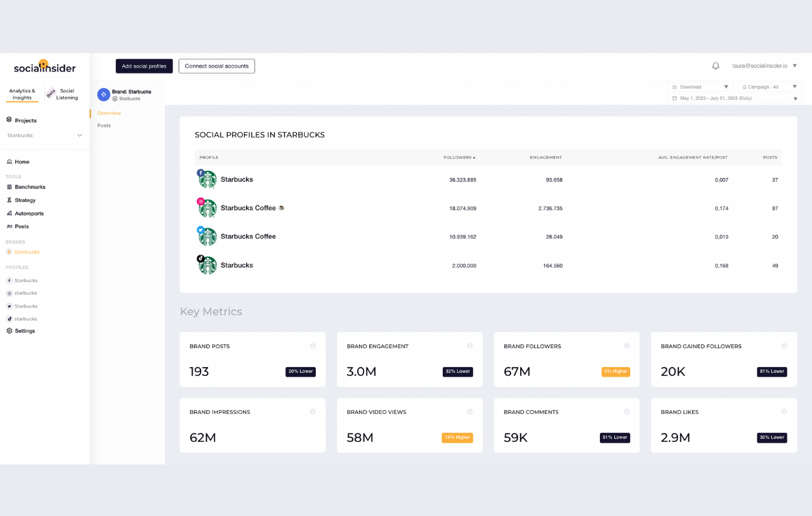The width and height of the screenshot is (812, 516).
Task: Click the Brand: Starbucks round icon
Action: point(103,94)
